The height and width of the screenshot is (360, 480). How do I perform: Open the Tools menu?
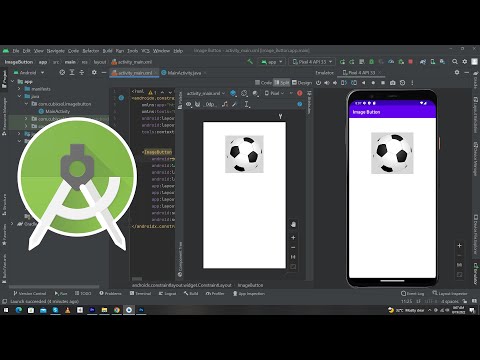click(132, 51)
